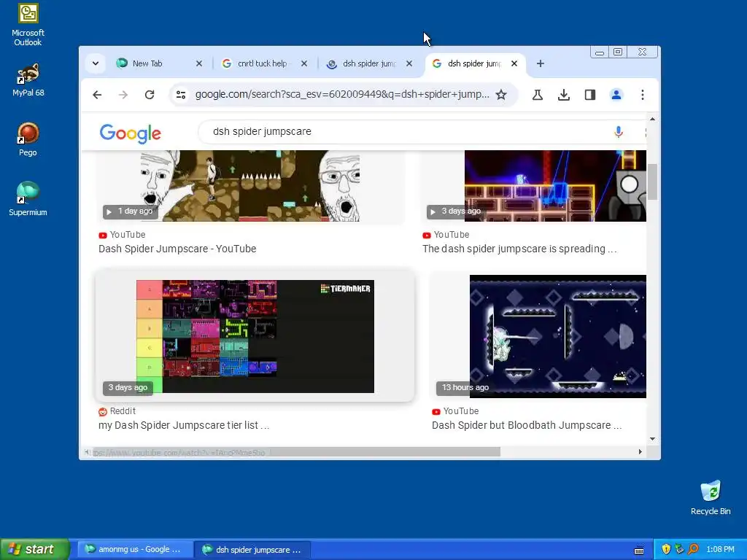The image size is (747, 560).
Task: Close the New Tab tab
Action: tap(199, 63)
